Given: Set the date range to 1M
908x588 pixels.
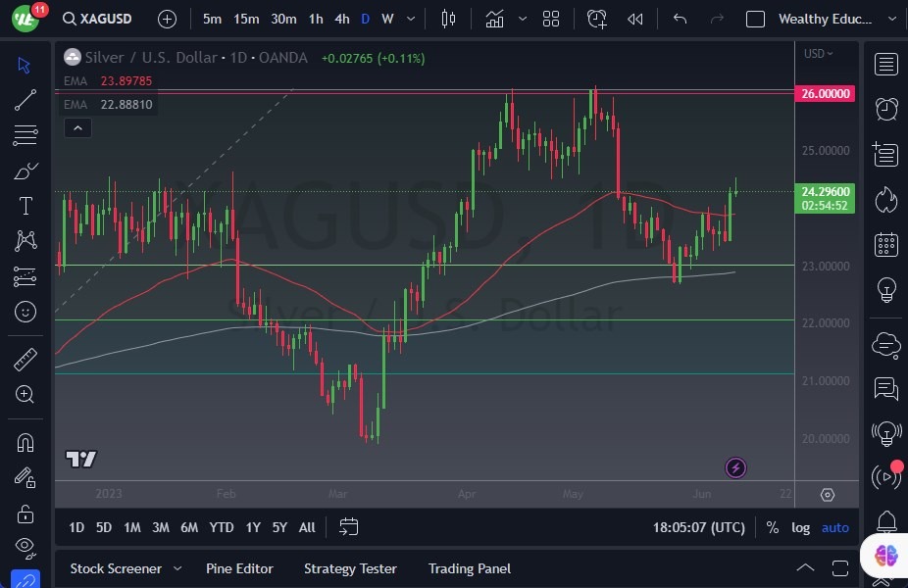Looking at the screenshot, I should click(132, 527).
